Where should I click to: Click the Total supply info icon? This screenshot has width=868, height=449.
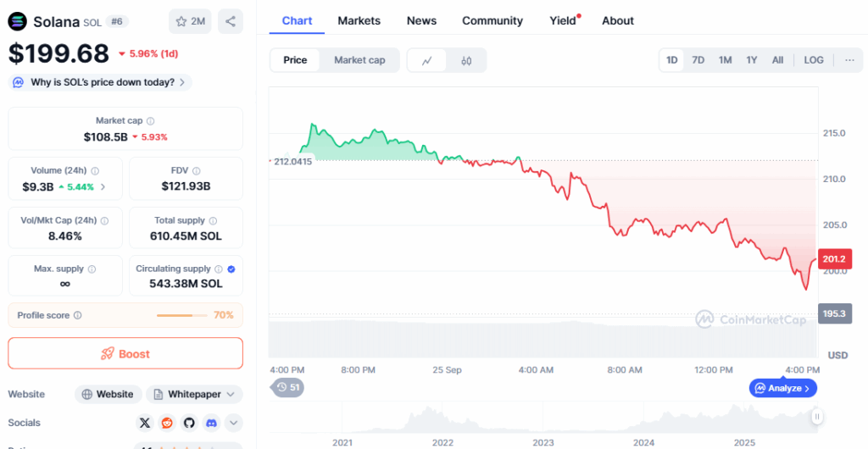pos(213,220)
